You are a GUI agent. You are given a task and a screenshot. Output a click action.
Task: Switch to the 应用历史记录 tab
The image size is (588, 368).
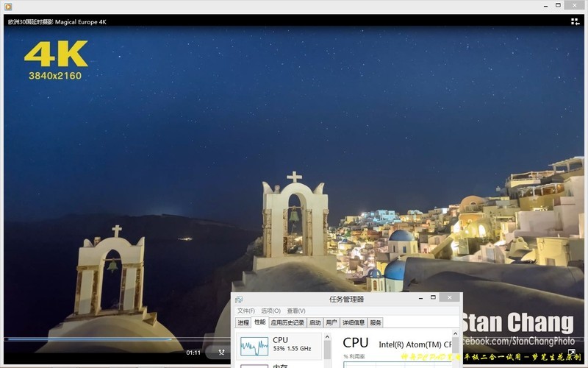[x=287, y=322]
